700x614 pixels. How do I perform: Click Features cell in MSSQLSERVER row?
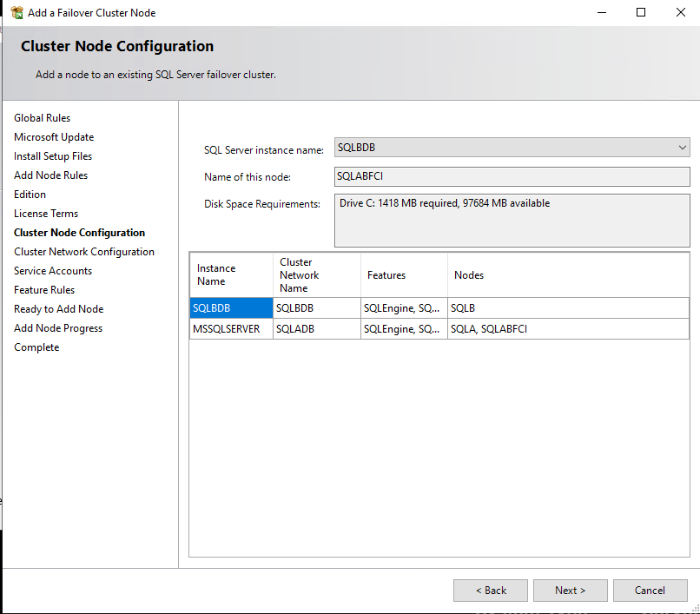(x=404, y=328)
